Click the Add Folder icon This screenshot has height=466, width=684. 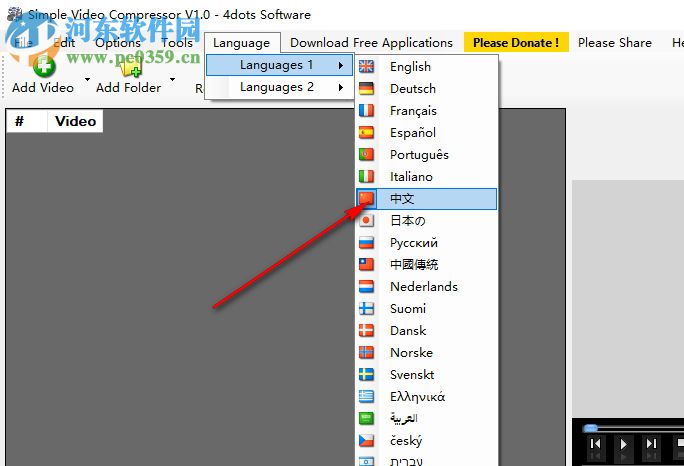click(130, 67)
